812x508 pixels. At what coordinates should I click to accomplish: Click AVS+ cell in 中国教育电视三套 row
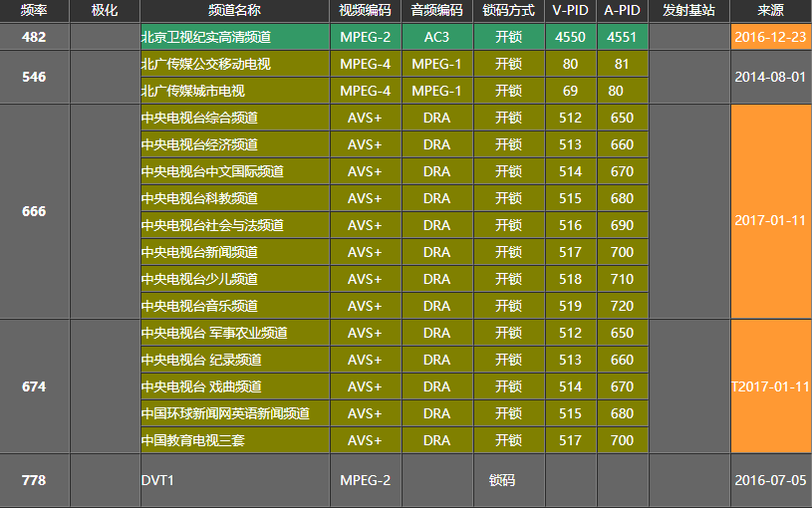[365, 440]
